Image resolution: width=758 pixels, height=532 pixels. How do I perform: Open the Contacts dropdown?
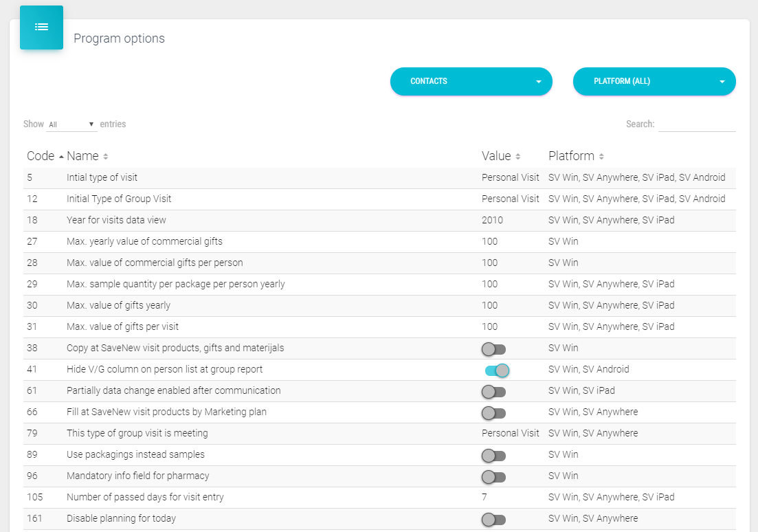[471, 81]
